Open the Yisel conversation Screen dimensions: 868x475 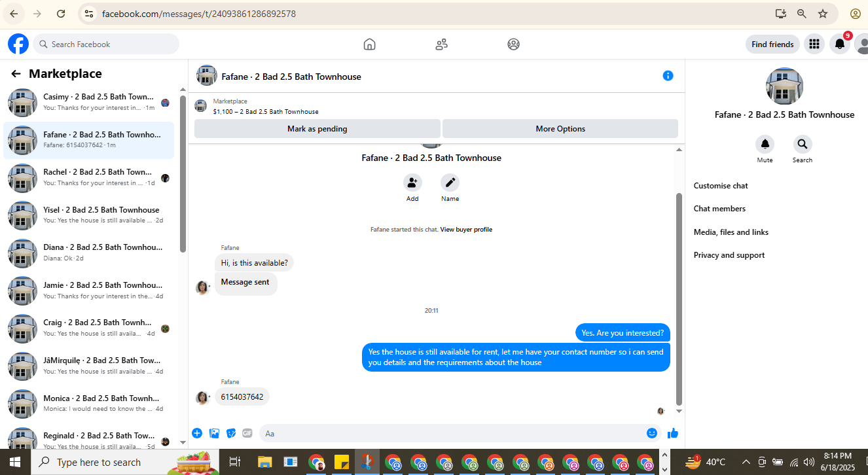89,215
